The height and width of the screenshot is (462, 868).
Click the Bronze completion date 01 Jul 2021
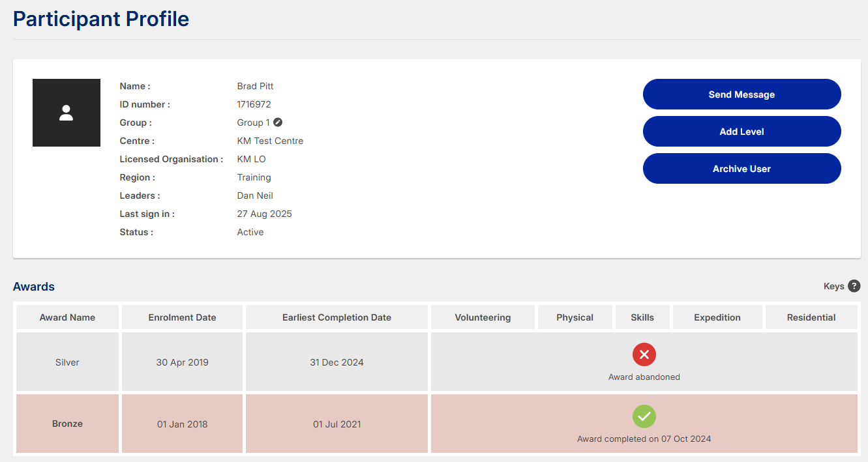(x=337, y=424)
